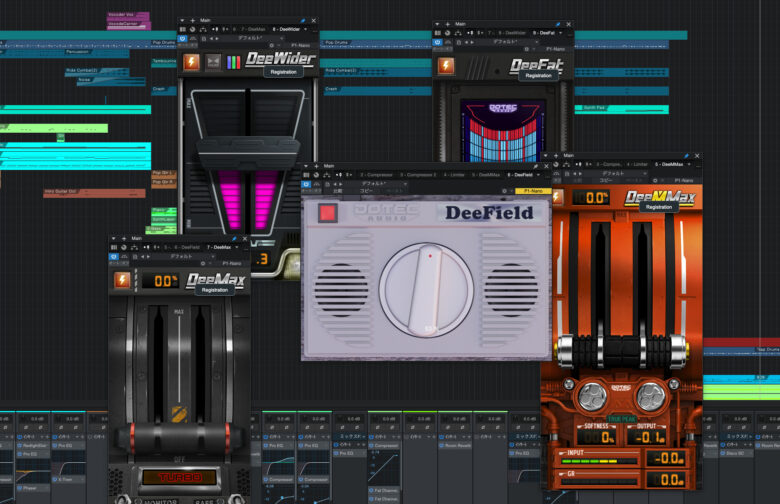This screenshot has height=504, width=780.
Task: Click the Registration button in DeeFat
Action: pyautogui.click(x=538, y=75)
